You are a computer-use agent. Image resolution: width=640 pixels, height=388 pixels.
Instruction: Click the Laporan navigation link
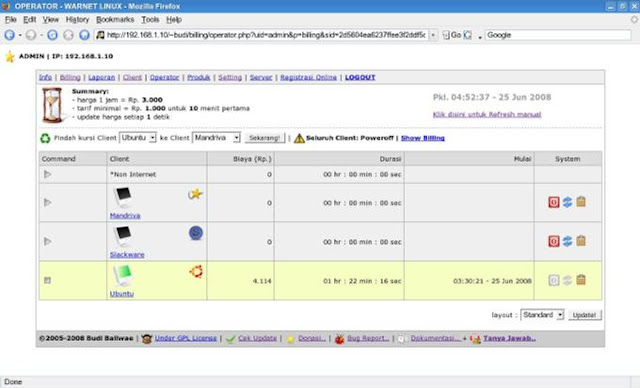102,77
